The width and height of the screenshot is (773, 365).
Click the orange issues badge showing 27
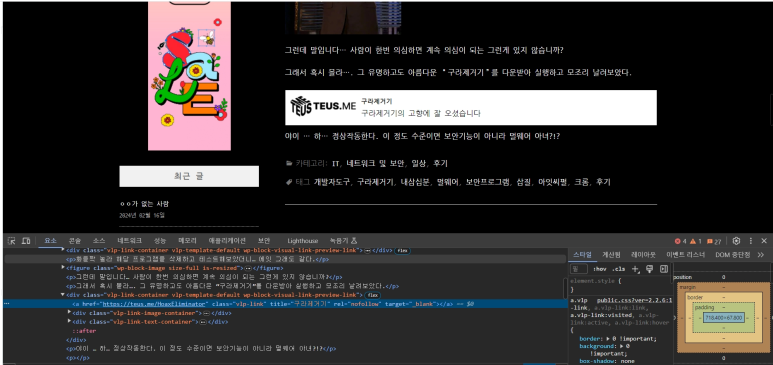pyautogui.click(x=714, y=241)
